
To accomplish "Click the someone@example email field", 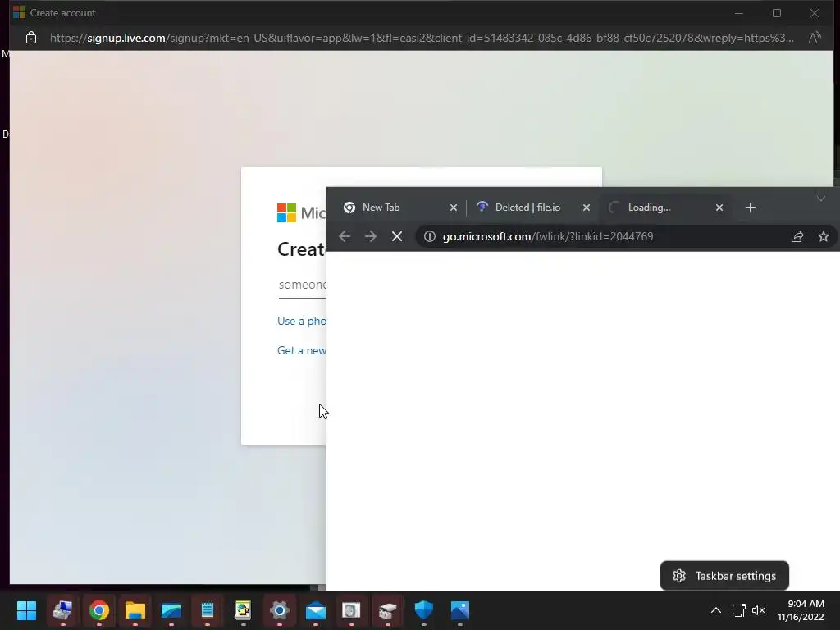I will [x=302, y=285].
